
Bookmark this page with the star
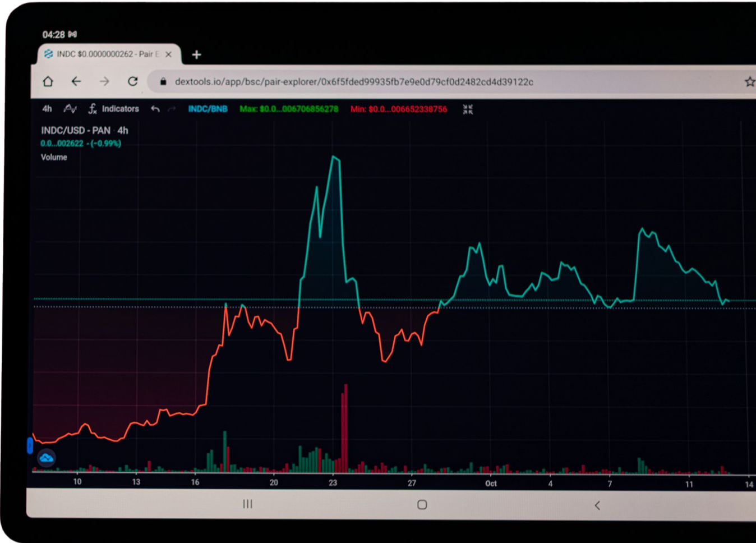pyautogui.click(x=749, y=82)
